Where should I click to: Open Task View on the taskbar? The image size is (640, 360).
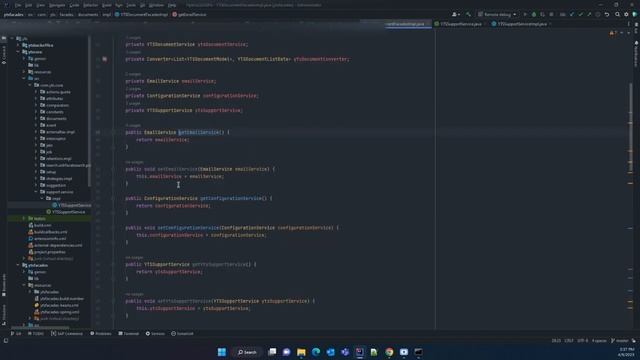coord(272,352)
